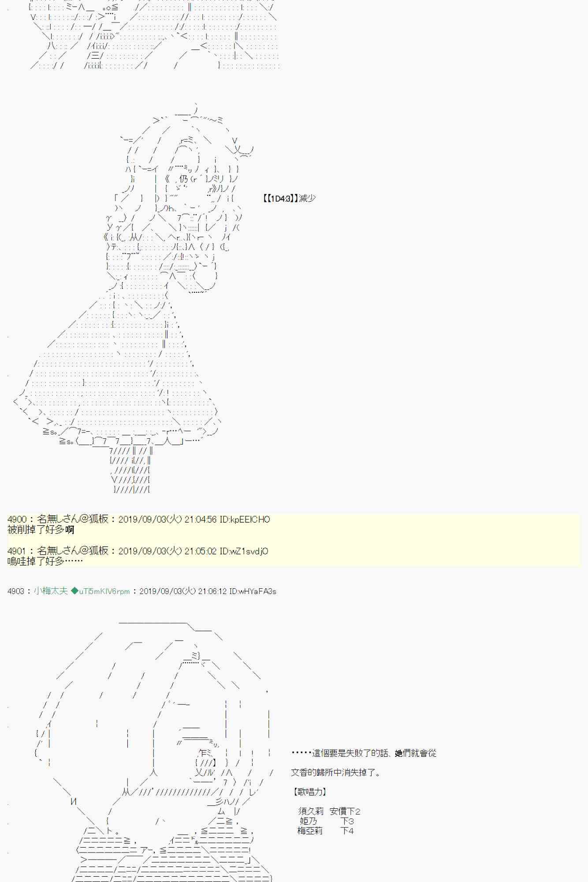Click the 姬乃 下3 line
The image size is (588, 882).
click(326, 821)
